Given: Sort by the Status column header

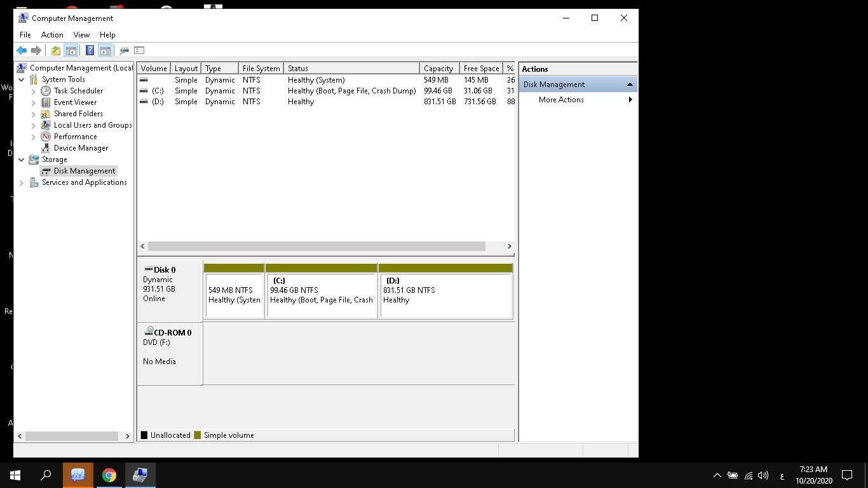Looking at the screenshot, I should click(x=351, y=69).
